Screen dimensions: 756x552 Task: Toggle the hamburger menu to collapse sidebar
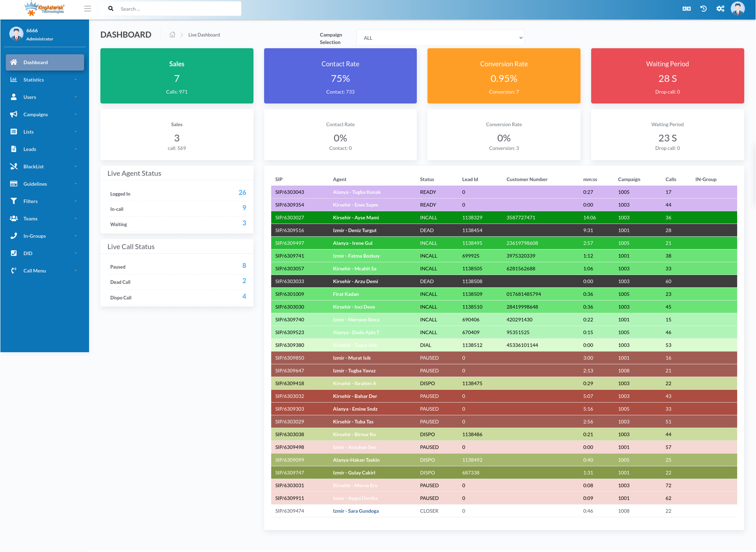pos(88,8)
